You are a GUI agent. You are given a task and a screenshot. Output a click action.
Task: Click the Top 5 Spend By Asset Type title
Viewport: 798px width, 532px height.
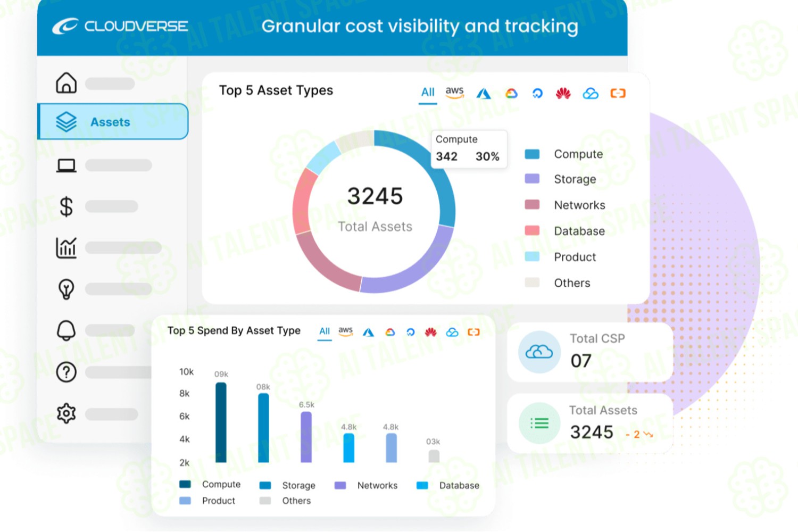pyautogui.click(x=234, y=331)
